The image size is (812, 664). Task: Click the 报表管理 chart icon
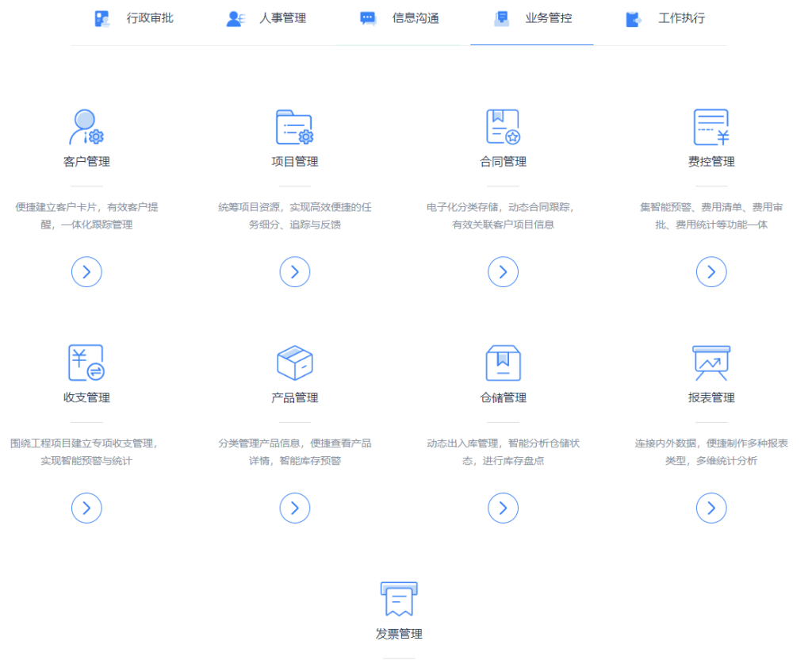click(x=711, y=362)
